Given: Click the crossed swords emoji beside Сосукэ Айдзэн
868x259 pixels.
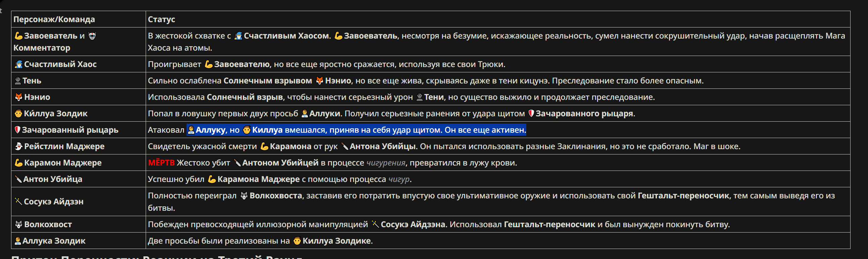Looking at the screenshot, I should [x=18, y=201].
